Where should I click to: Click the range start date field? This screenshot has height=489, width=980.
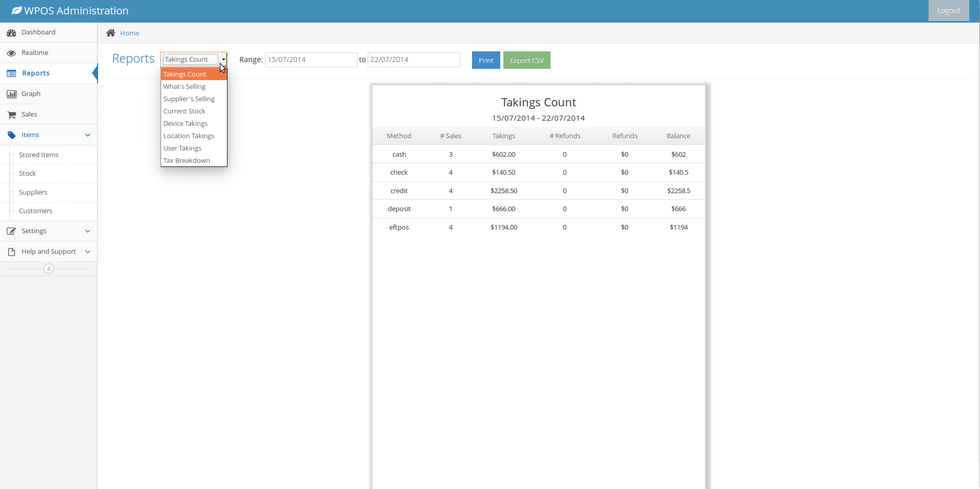tap(310, 60)
